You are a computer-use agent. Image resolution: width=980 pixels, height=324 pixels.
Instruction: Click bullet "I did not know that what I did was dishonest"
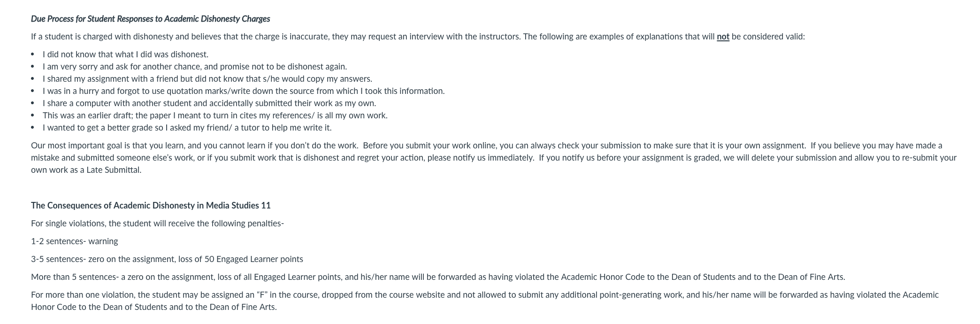click(x=125, y=54)
